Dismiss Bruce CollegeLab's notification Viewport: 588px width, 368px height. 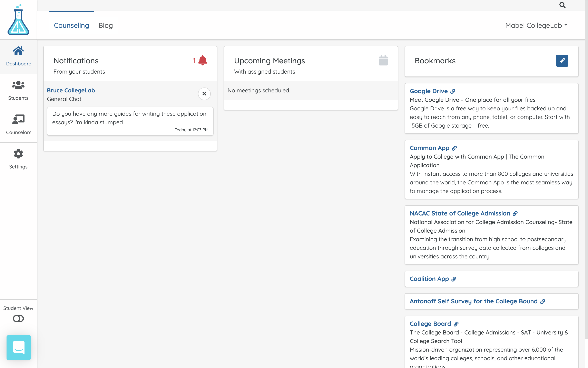[204, 94]
